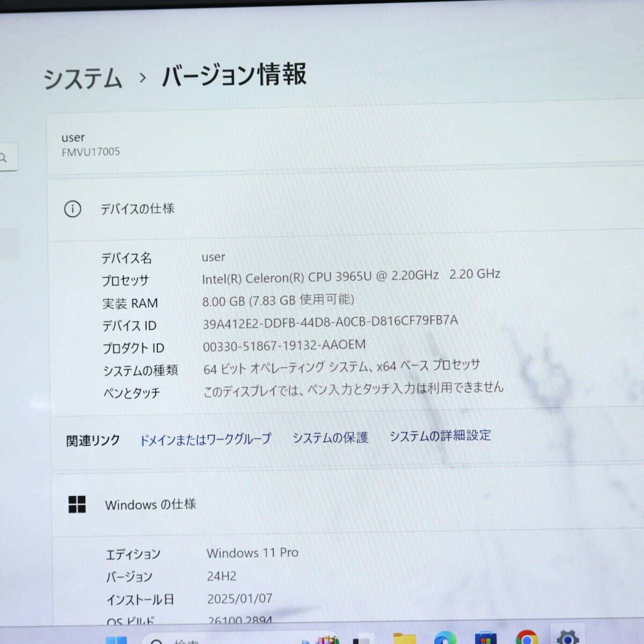This screenshot has height=644, width=644.
Task: Click the 実装 RAM label
Action: 130,303
